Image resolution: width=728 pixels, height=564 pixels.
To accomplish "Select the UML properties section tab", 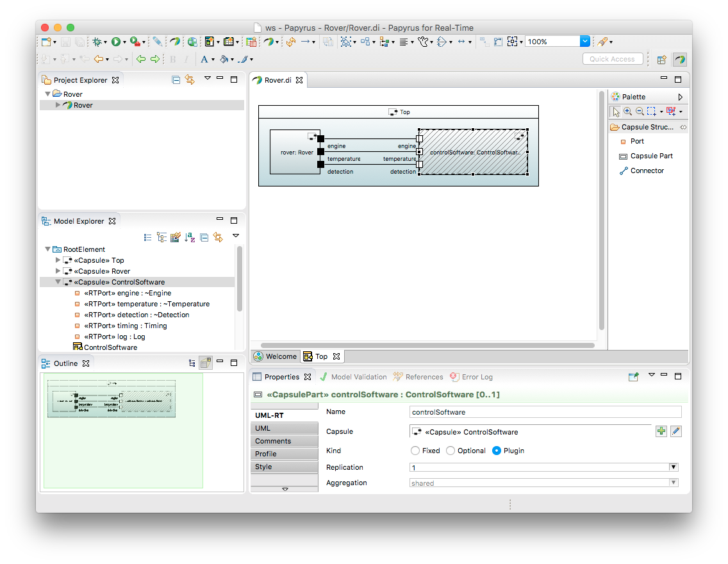I will click(x=284, y=428).
